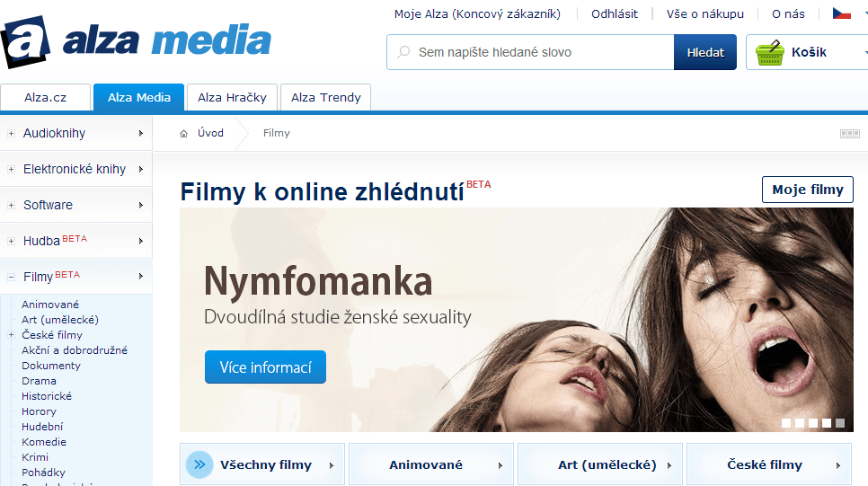Go to the first banner slide dot

786,423
